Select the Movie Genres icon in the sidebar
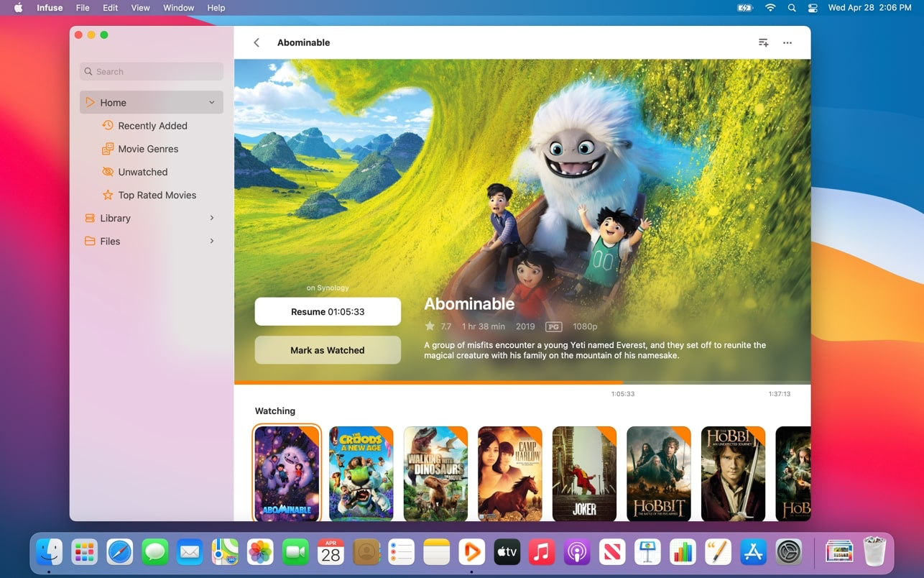The image size is (924, 578). (x=106, y=148)
